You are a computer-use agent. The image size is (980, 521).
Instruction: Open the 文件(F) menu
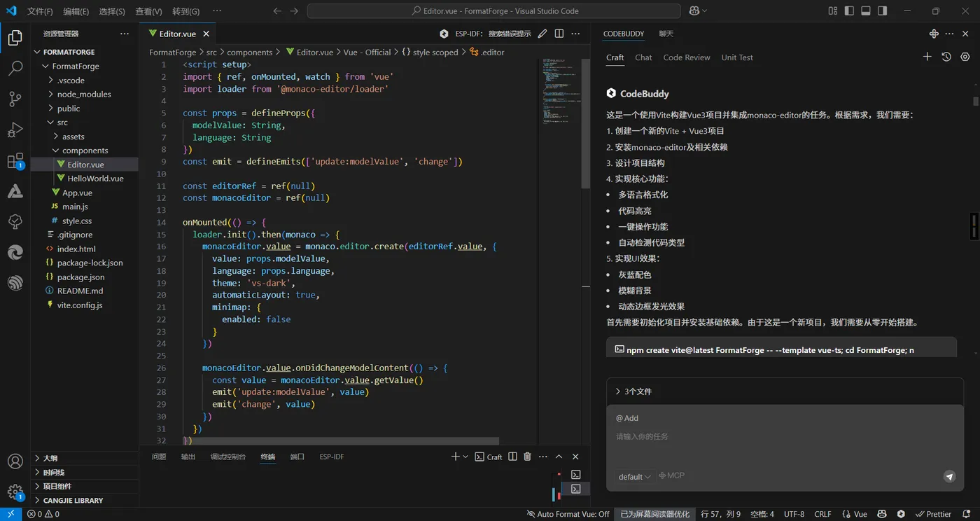40,11
